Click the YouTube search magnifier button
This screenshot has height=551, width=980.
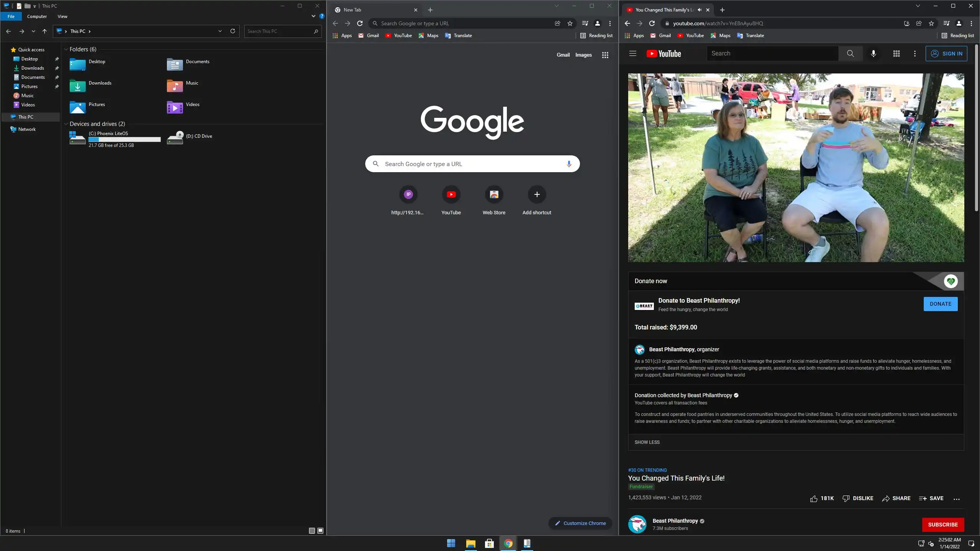[x=850, y=54]
